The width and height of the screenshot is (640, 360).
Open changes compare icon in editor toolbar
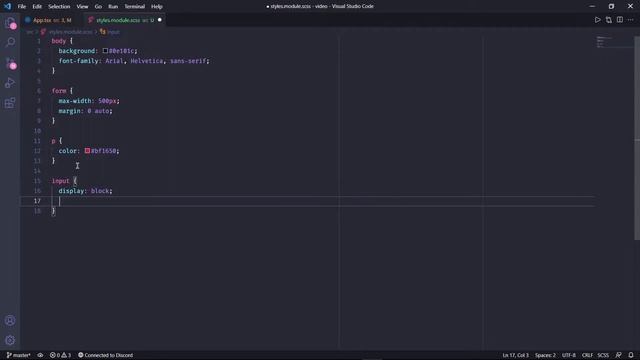point(609,20)
